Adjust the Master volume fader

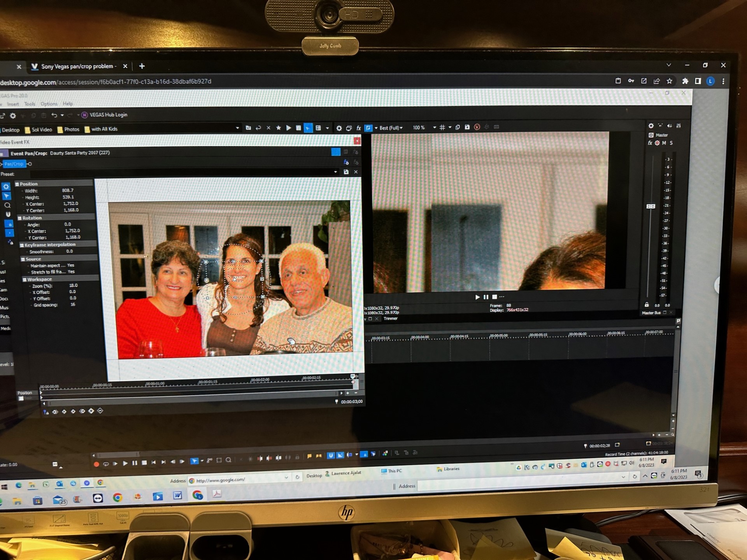(651, 206)
